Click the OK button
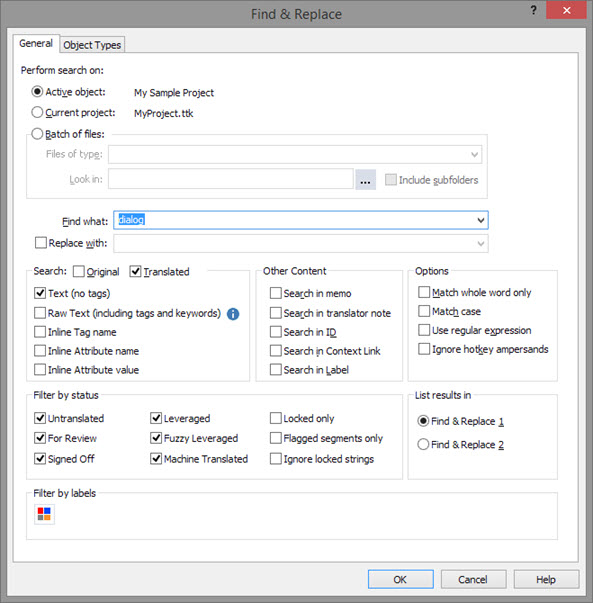This screenshot has height=603, width=593. 400,579
